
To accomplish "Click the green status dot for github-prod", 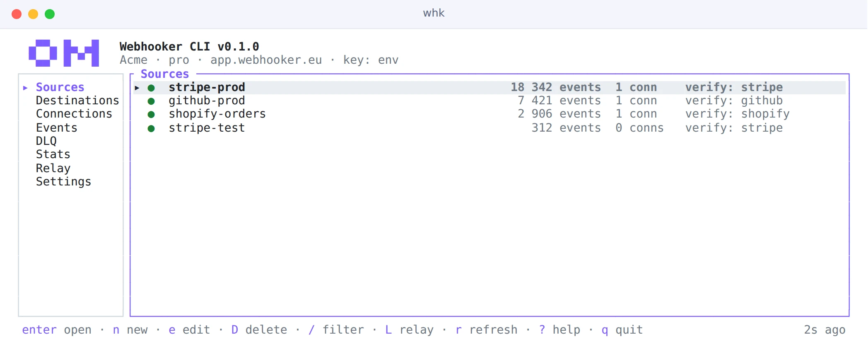I will pos(151,101).
